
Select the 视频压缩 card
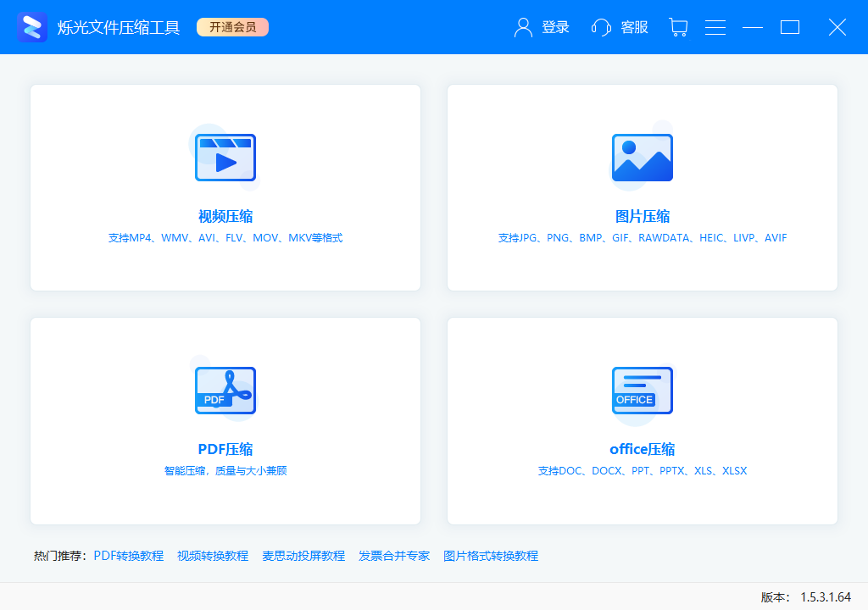click(225, 188)
